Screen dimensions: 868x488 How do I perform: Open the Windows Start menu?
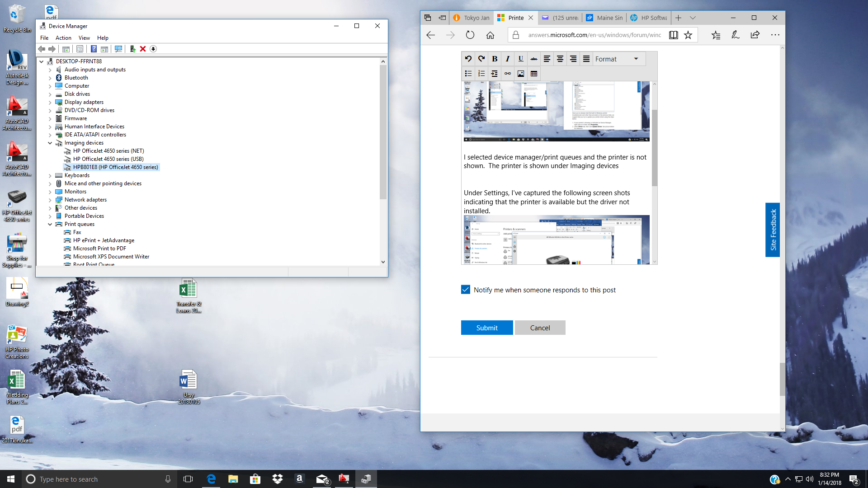pos(11,479)
